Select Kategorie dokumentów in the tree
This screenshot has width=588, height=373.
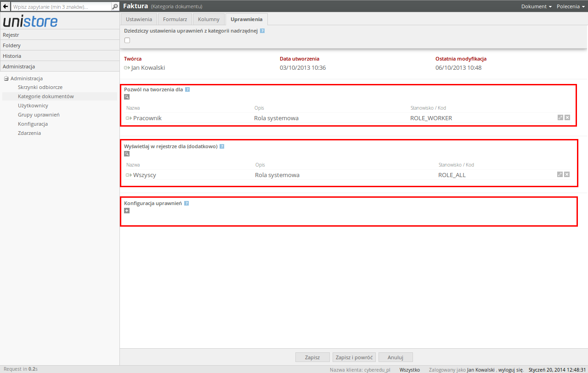46,96
